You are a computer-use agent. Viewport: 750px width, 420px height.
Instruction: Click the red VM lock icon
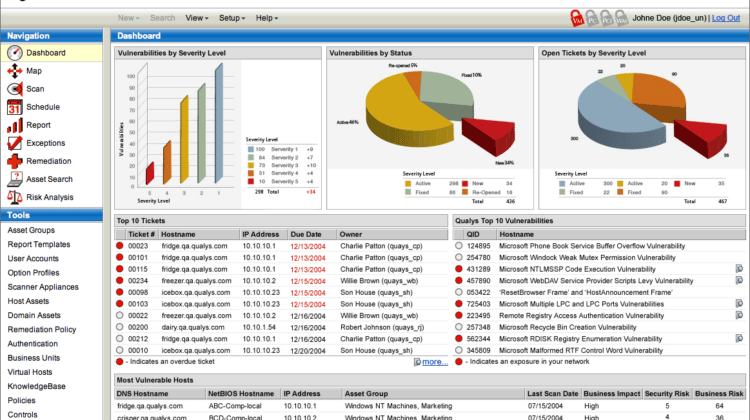coord(577,18)
